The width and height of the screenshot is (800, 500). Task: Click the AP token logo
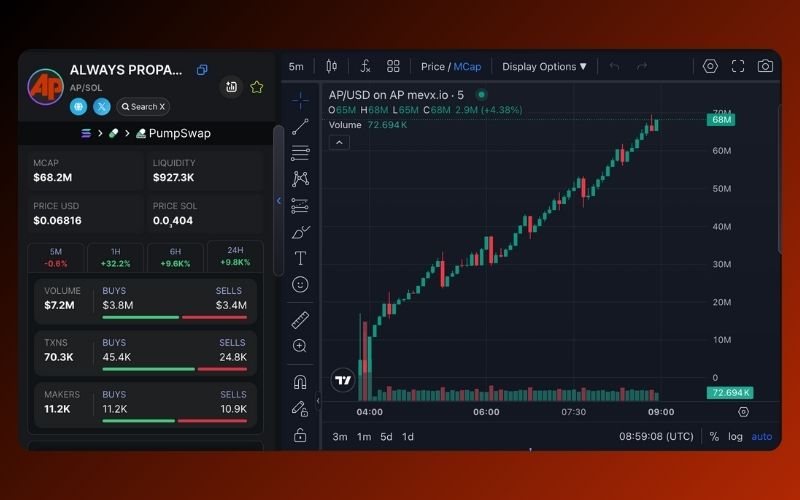pyautogui.click(x=45, y=87)
